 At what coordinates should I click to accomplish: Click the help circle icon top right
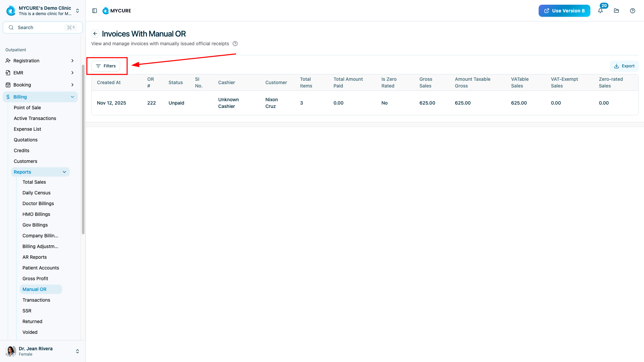click(633, 11)
